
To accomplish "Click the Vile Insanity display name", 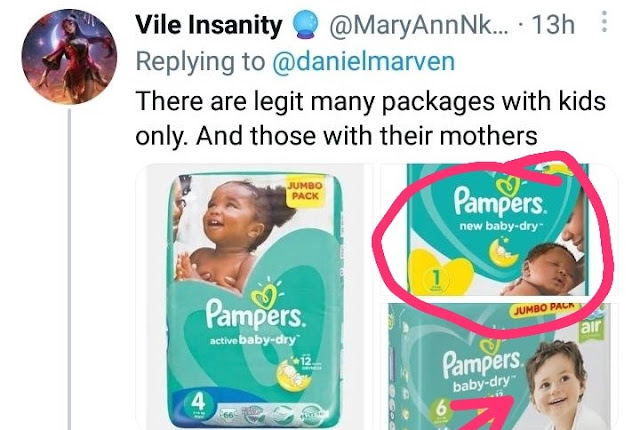I will pyautogui.click(x=209, y=24).
